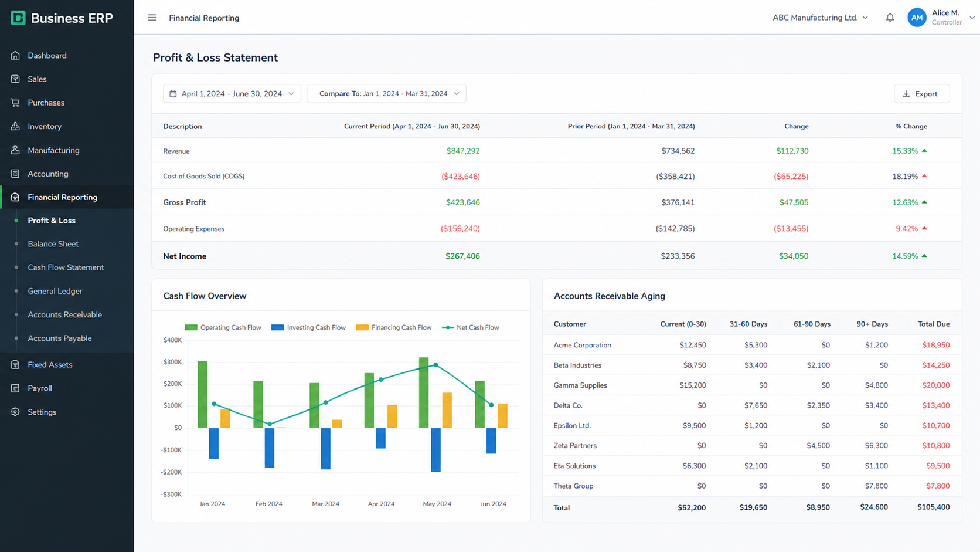Click the download icon on Export
The width and height of the screenshot is (980, 552).
[x=906, y=94]
